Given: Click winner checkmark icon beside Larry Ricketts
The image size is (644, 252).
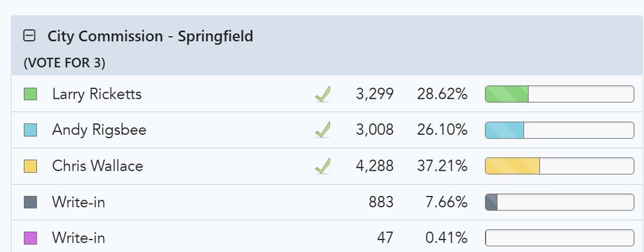Looking at the screenshot, I should [x=323, y=94].
